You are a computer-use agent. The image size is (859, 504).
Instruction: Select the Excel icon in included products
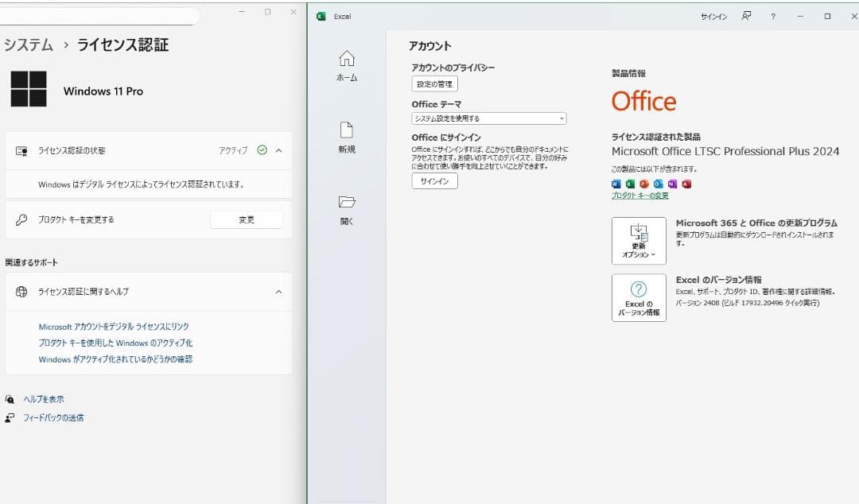click(628, 184)
